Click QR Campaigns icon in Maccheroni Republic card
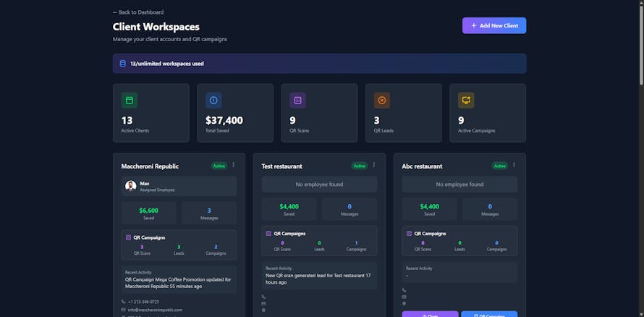This screenshot has width=644, height=317. coord(128,237)
